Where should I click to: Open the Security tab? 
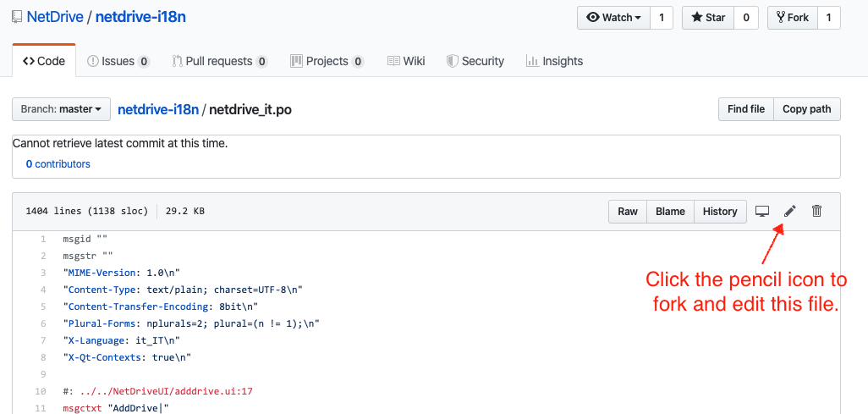(475, 61)
